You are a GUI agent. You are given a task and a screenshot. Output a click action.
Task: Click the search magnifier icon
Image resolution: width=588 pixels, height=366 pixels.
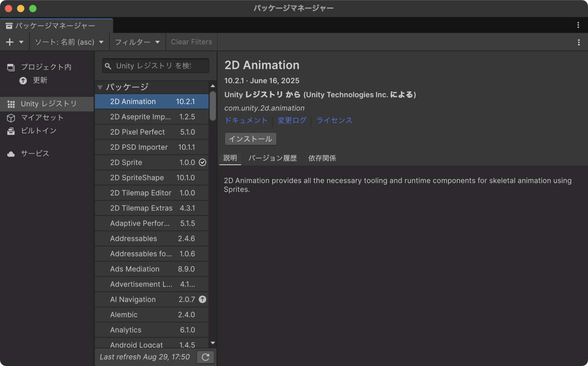[x=108, y=66]
